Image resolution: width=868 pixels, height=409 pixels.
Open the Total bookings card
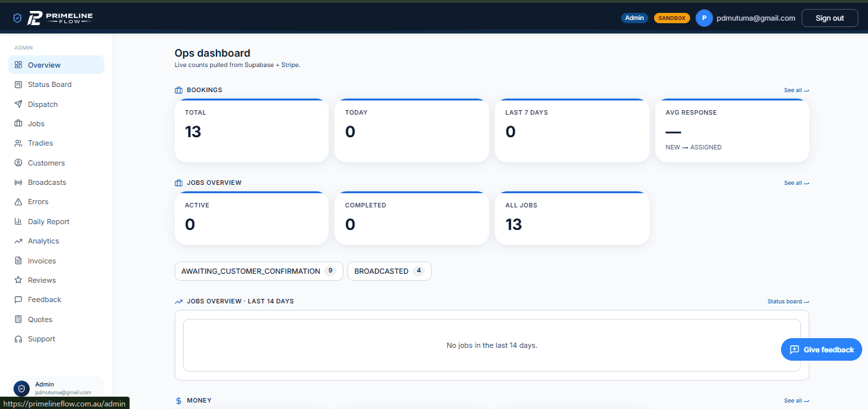click(x=251, y=131)
